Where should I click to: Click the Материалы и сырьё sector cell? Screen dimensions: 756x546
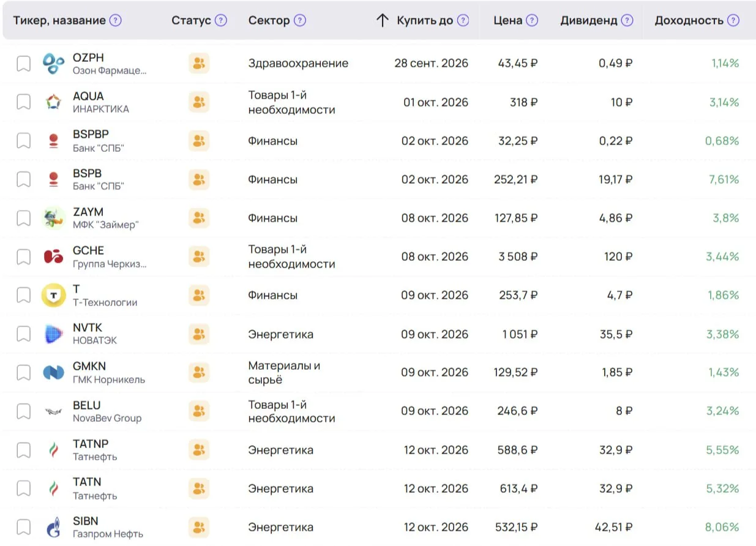[284, 373]
